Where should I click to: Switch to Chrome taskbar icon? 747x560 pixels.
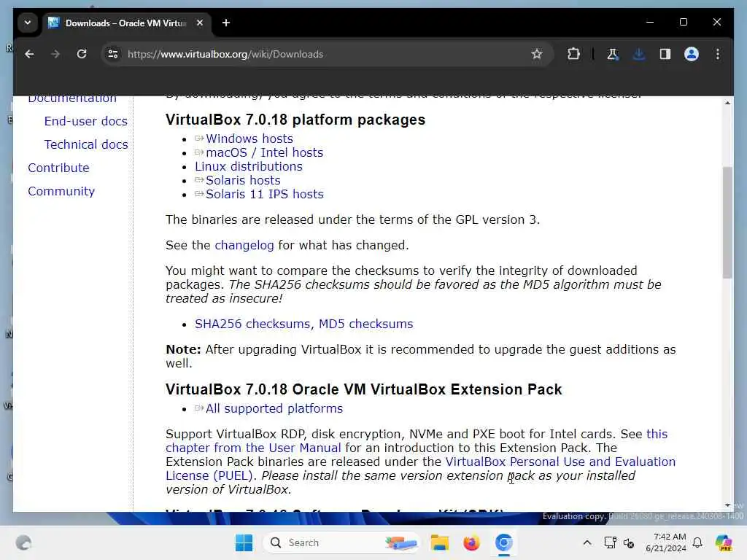coord(503,542)
